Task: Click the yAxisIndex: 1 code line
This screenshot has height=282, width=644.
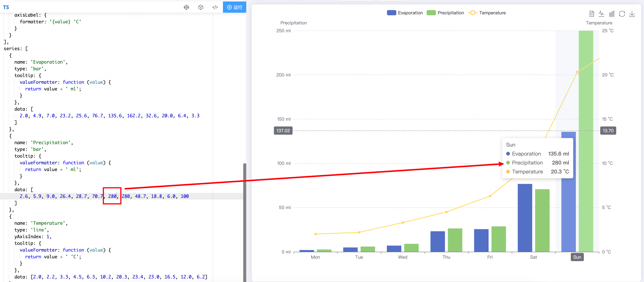Action: [x=33, y=237]
